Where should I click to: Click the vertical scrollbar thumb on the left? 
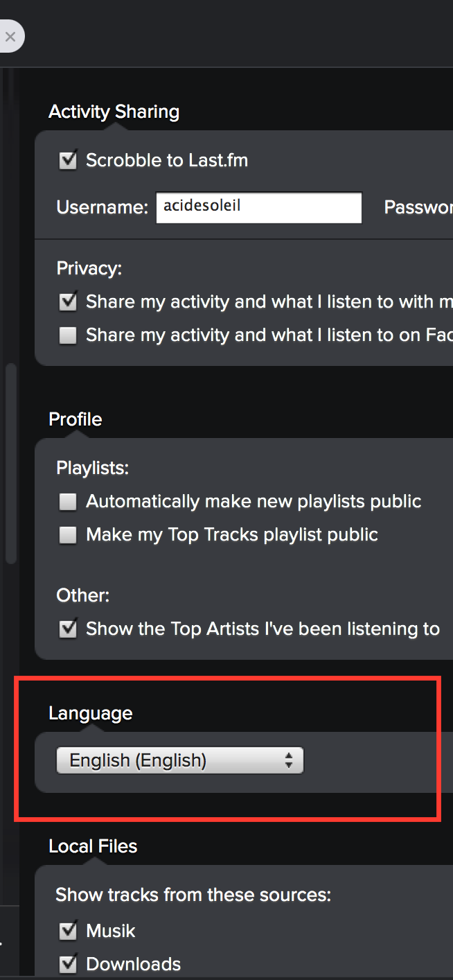point(10,464)
